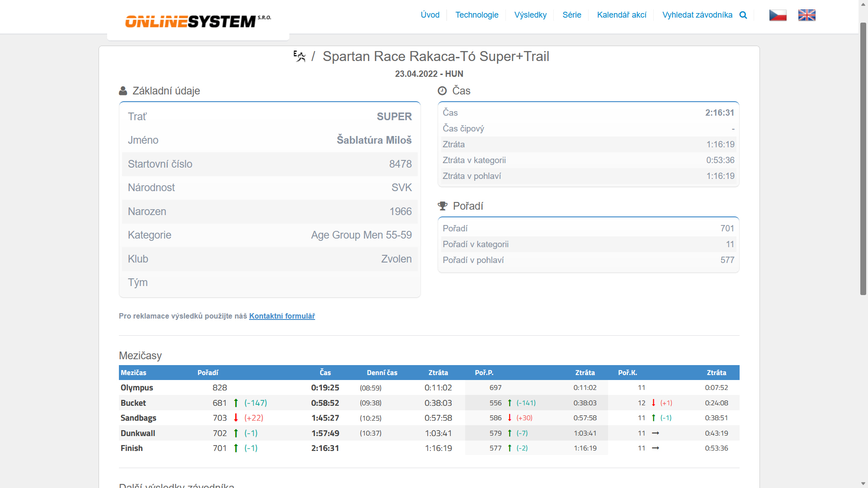868x488 pixels.
Task: Click the clock icon beside Čas
Action: pyautogui.click(x=442, y=91)
